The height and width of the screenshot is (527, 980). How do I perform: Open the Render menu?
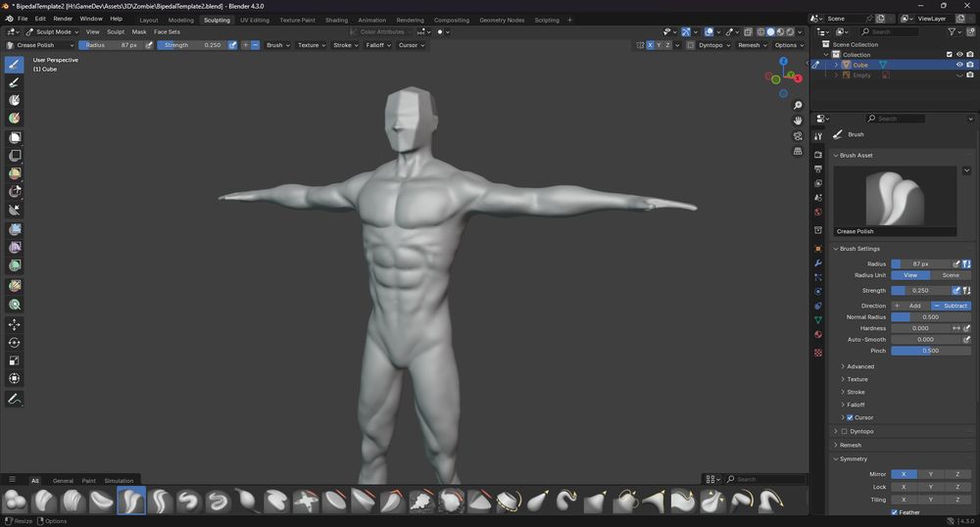[63, 19]
